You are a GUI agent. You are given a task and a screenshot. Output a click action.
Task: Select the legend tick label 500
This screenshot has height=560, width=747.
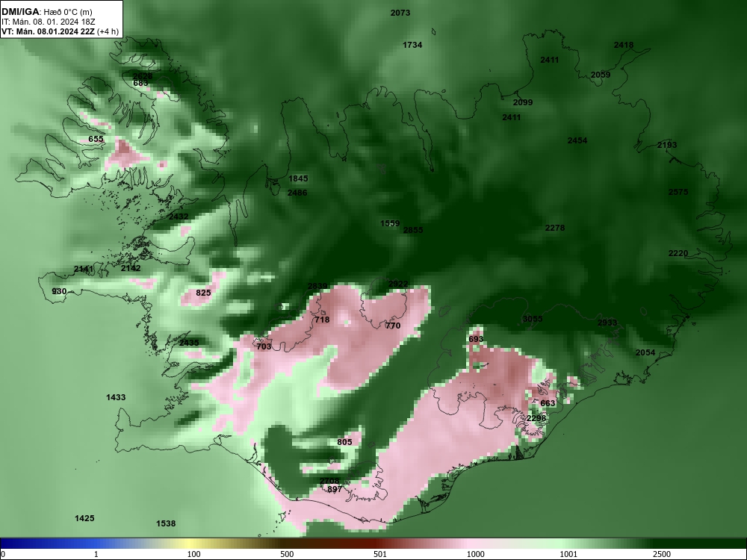click(x=287, y=554)
